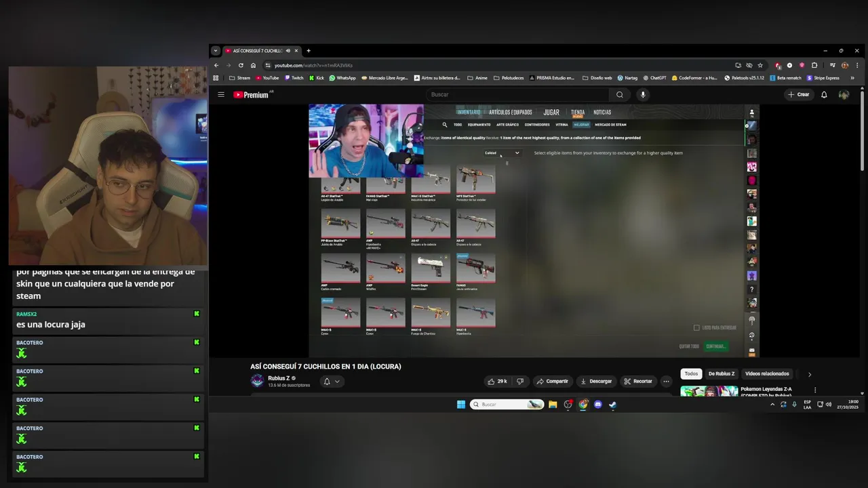Show more bookmarks overflow chevron

tap(852, 78)
